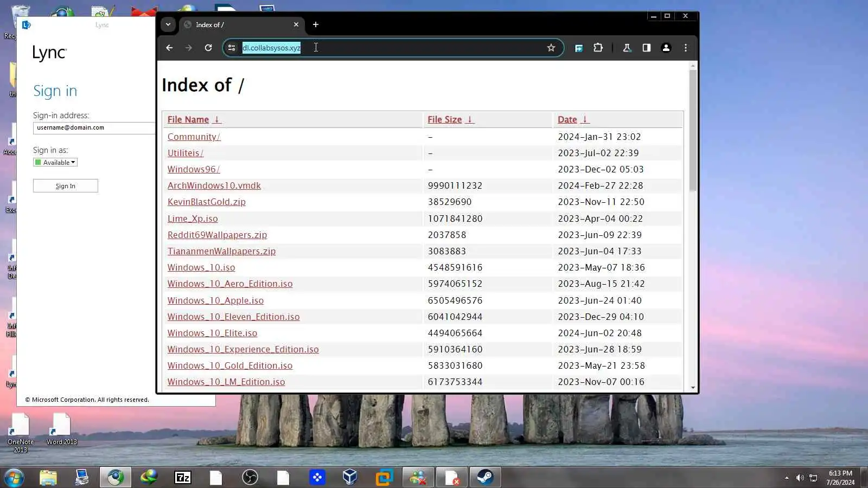Download Windows_10_Elite.iso
This screenshot has height=488, width=868.
point(212,333)
